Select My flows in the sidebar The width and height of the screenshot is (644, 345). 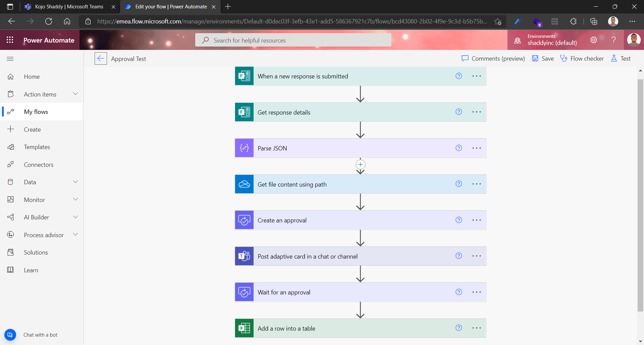(x=36, y=112)
